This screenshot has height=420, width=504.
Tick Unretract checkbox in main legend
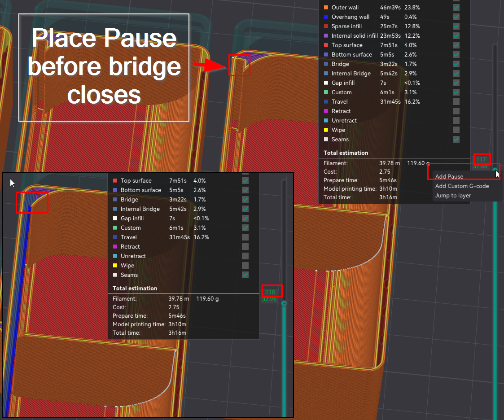(x=456, y=121)
